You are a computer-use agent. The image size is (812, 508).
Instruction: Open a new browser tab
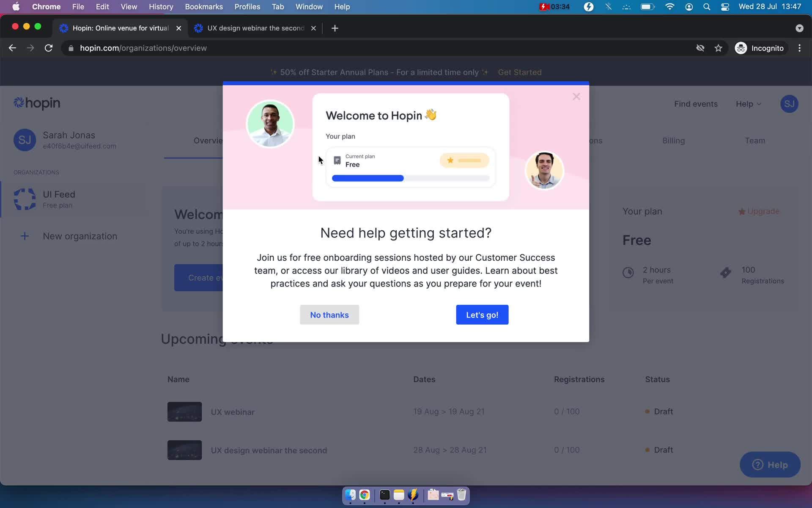(x=335, y=28)
